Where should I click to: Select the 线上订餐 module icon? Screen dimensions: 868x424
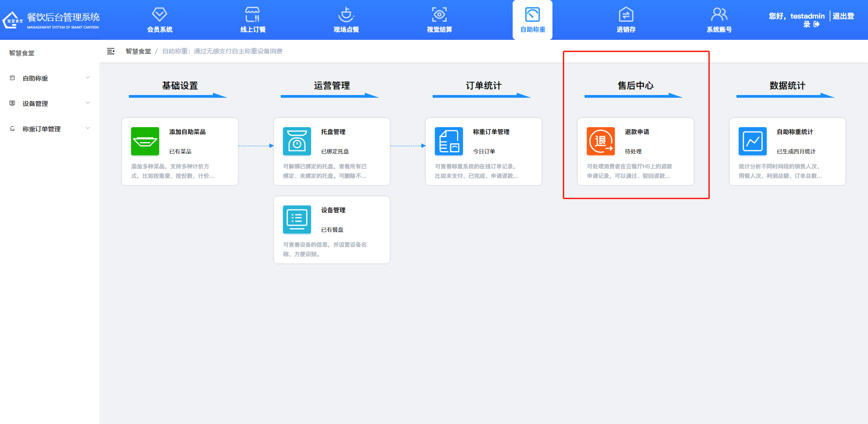[252, 14]
